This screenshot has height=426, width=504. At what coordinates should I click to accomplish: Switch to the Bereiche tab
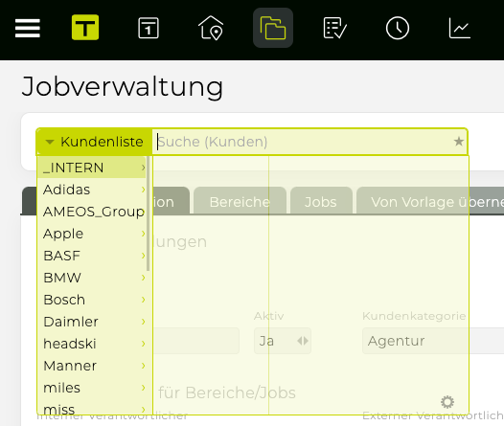point(240,201)
